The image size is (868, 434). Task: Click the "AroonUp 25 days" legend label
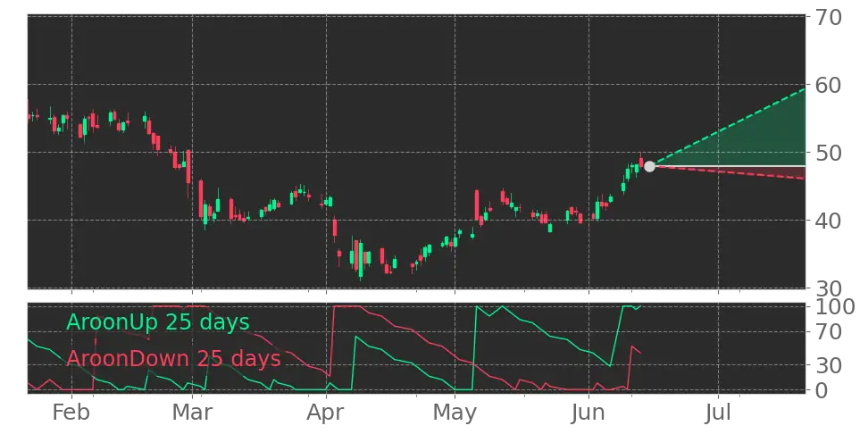pyautogui.click(x=158, y=321)
